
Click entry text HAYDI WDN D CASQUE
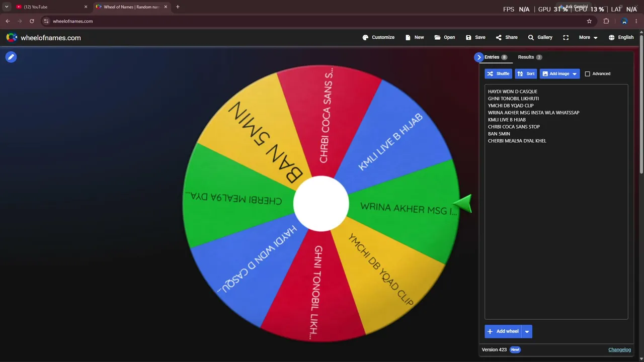(x=513, y=92)
